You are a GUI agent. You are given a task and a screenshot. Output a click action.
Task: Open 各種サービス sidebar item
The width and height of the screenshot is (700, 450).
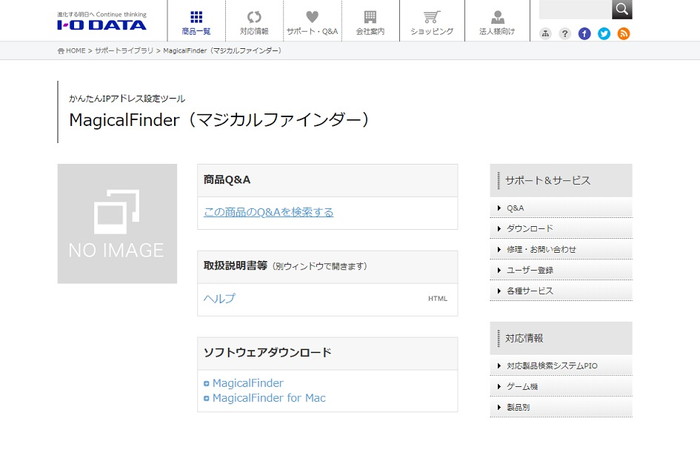561,291
